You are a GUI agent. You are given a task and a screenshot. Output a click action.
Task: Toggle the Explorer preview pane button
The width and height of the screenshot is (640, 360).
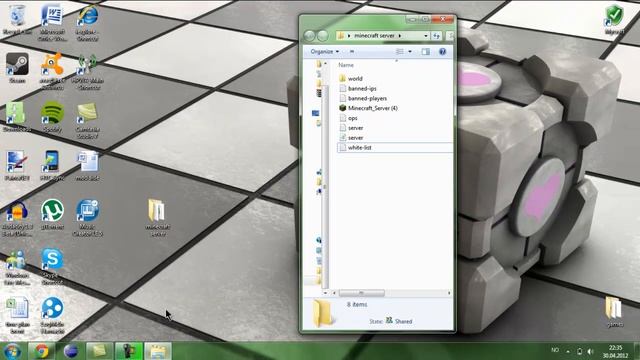425,51
